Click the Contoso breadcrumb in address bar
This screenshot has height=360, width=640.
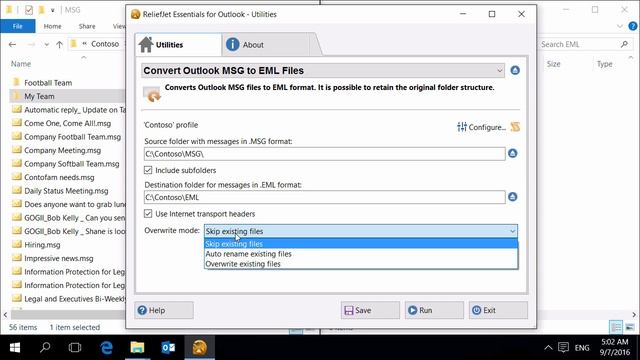105,44
